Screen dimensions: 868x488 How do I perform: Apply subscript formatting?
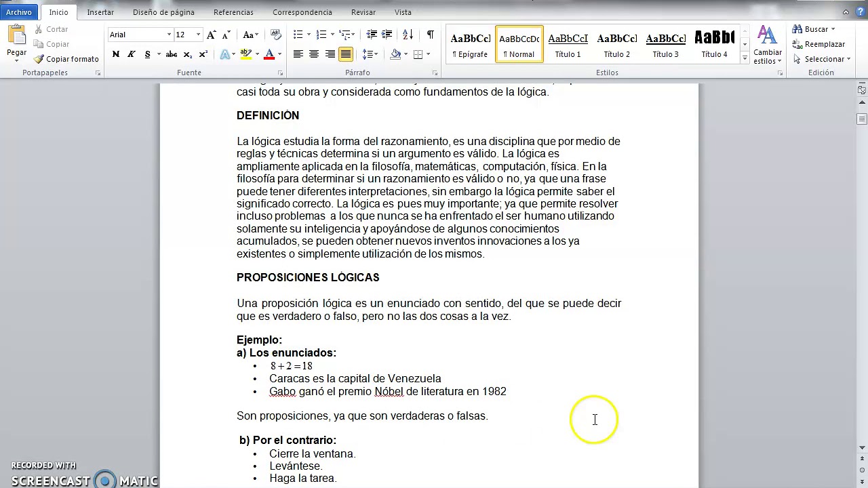click(188, 54)
